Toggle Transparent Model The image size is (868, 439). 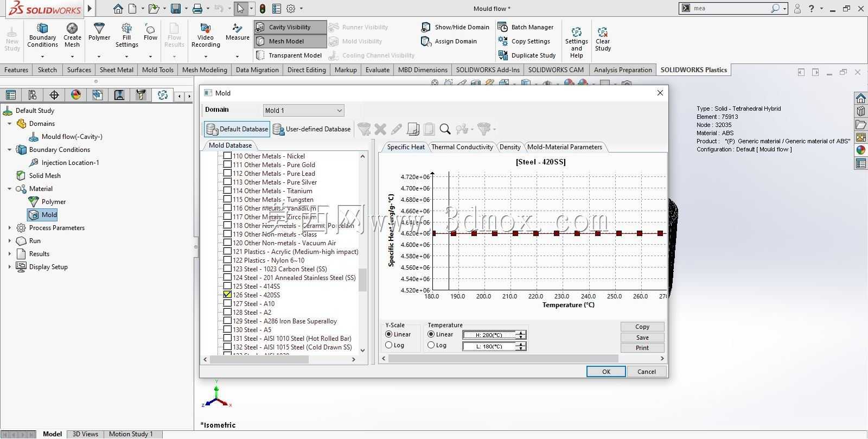click(x=289, y=55)
